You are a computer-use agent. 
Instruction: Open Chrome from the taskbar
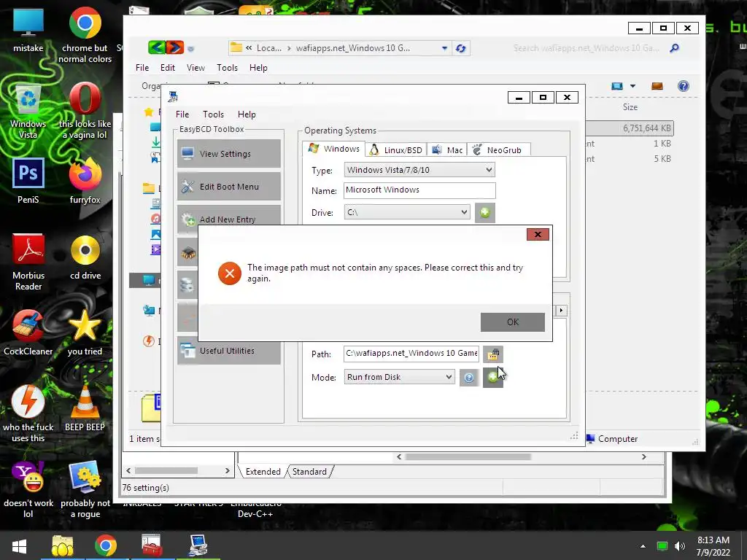(105, 545)
